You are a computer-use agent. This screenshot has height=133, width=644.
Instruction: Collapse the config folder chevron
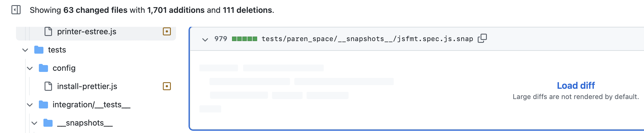point(30,68)
